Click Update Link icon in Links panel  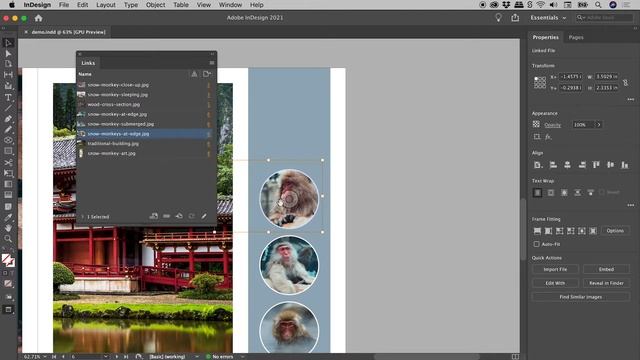coord(191,216)
